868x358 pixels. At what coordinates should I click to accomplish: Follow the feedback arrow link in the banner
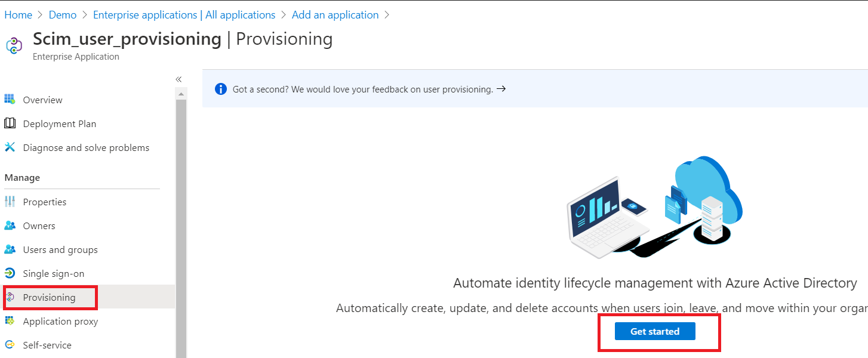500,88
